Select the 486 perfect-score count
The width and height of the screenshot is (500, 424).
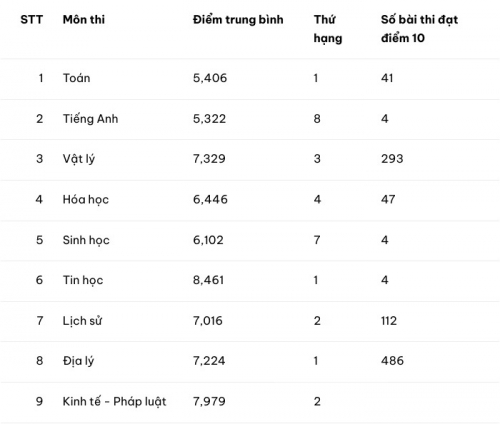click(x=392, y=361)
